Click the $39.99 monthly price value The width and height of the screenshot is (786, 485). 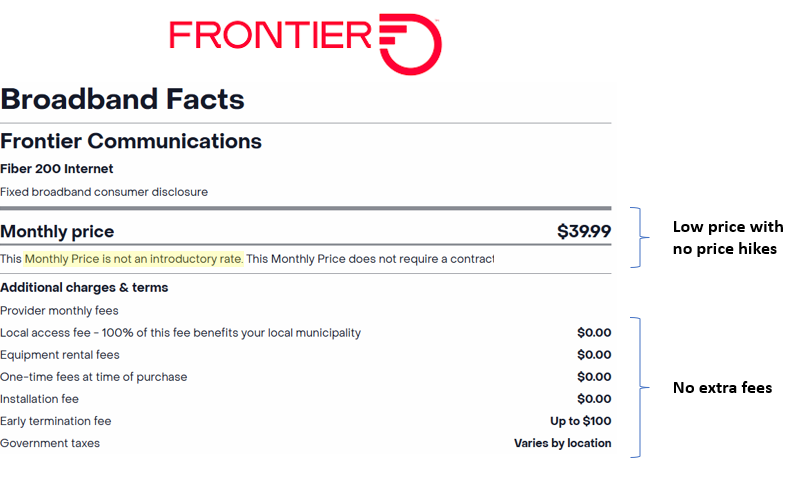(x=584, y=231)
